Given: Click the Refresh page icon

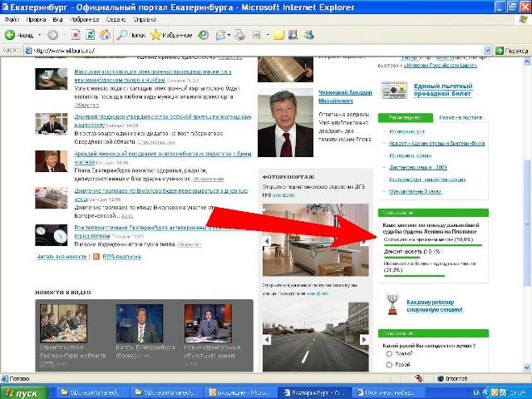Looking at the screenshot, I should point(90,35).
